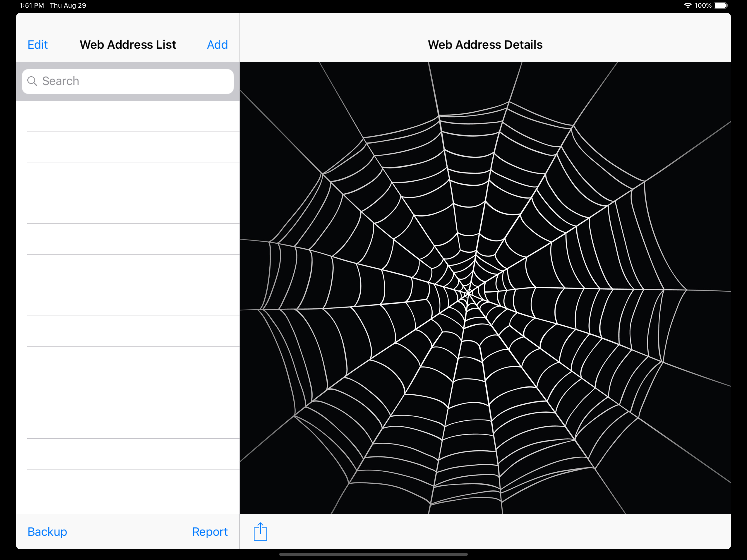This screenshot has width=747, height=560.
Task: Open the Backup option
Action: [x=47, y=532]
